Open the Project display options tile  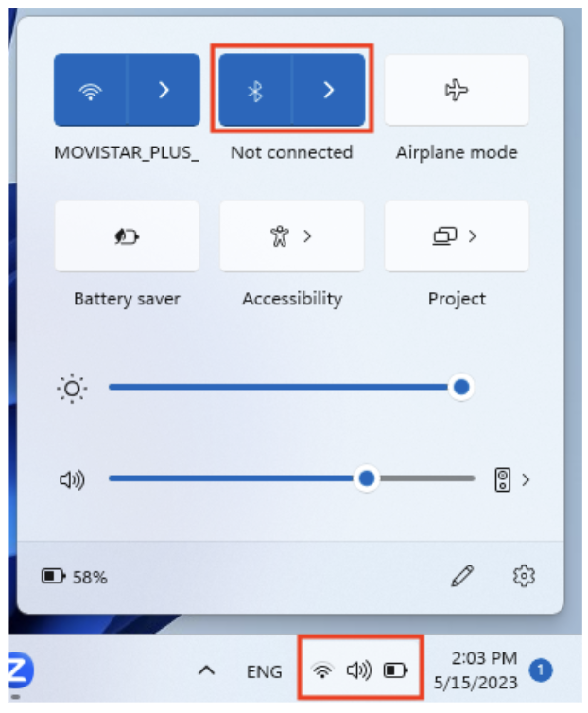[x=457, y=236]
